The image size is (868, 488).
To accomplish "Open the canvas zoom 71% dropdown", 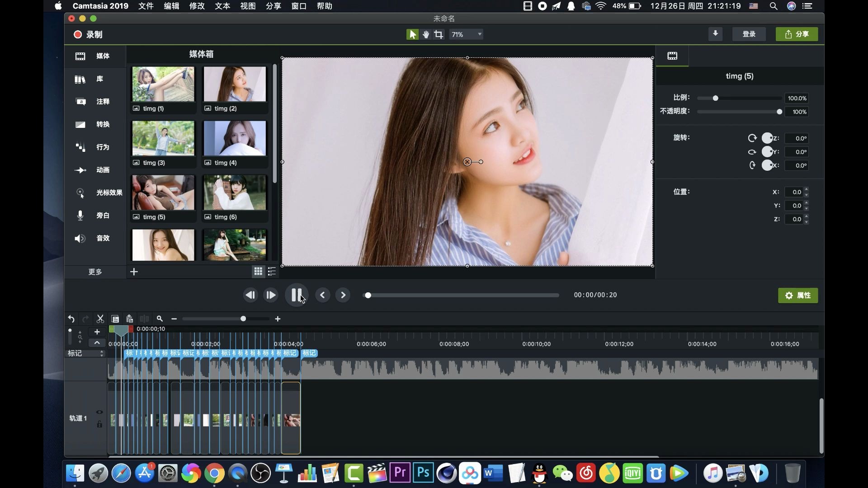I will click(467, 34).
